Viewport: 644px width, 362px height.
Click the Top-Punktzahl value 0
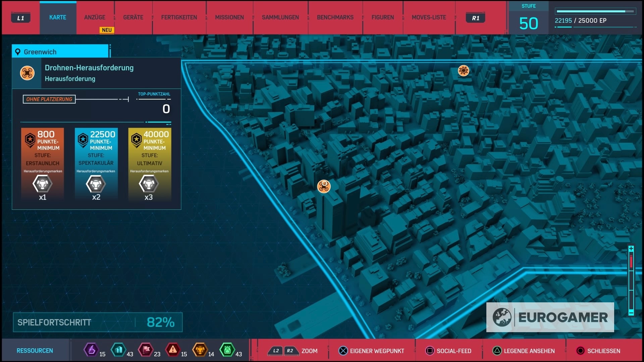(x=166, y=109)
